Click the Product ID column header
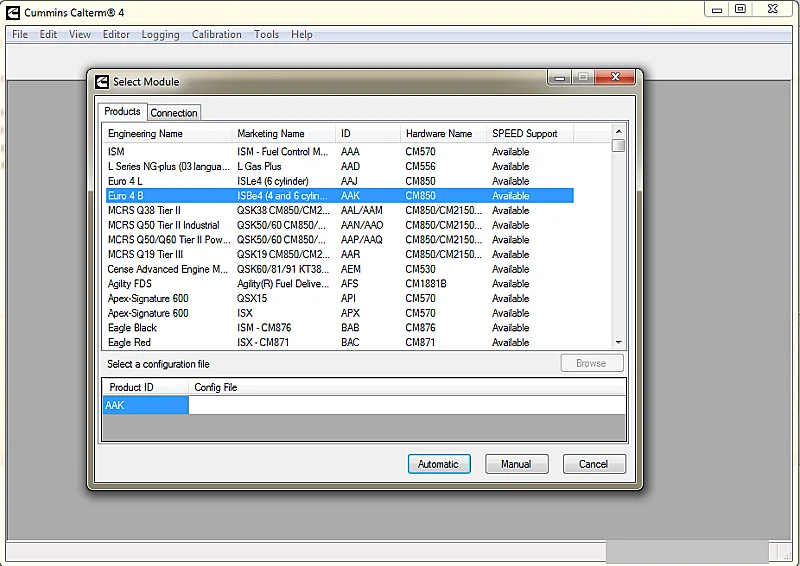800x566 pixels. [x=146, y=387]
